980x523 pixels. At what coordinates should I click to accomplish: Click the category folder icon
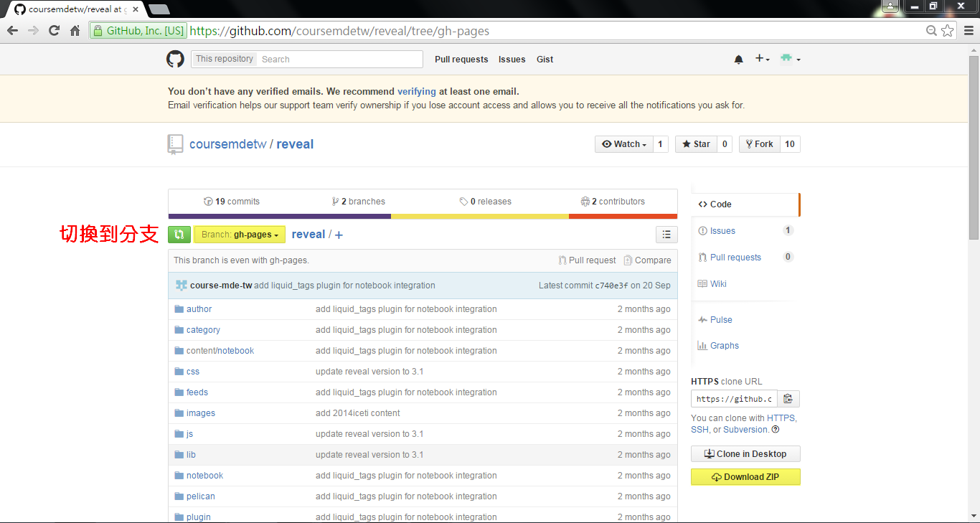(179, 330)
